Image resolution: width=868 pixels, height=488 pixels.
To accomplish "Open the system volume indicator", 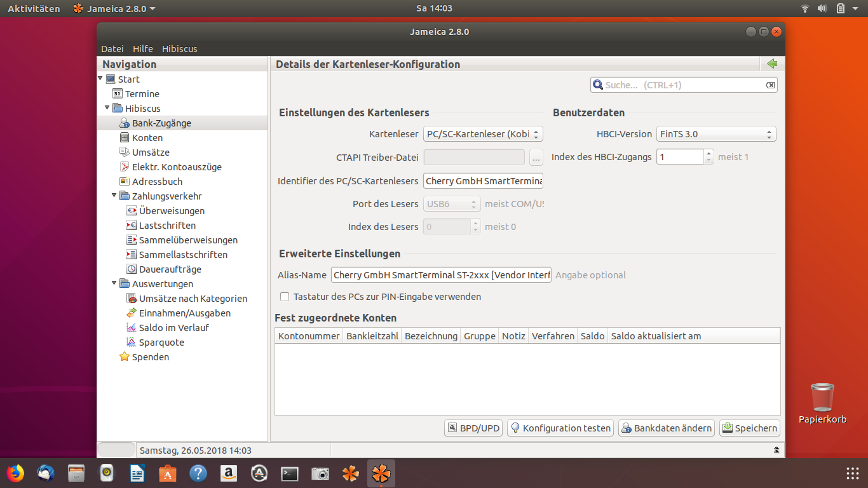I will pyautogui.click(x=822, y=8).
